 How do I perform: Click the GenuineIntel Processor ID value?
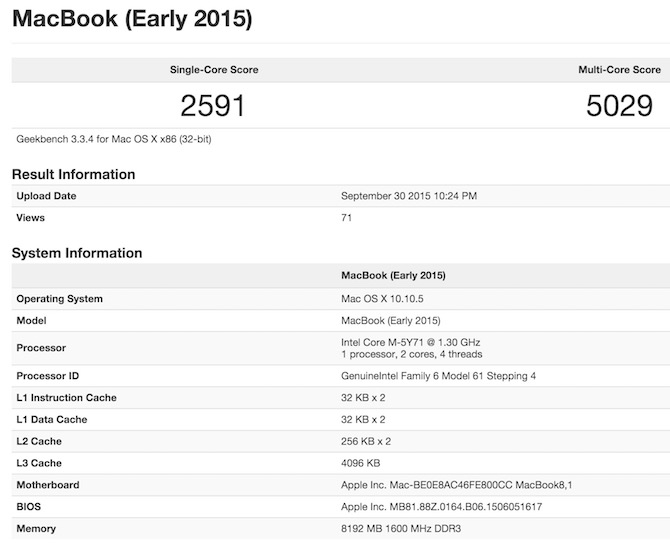click(438, 376)
